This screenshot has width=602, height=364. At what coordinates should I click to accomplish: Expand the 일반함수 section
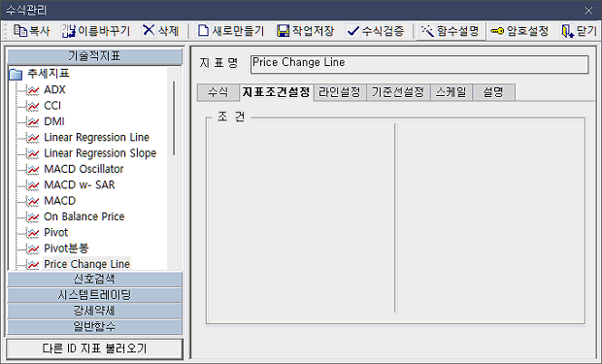coord(94,327)
